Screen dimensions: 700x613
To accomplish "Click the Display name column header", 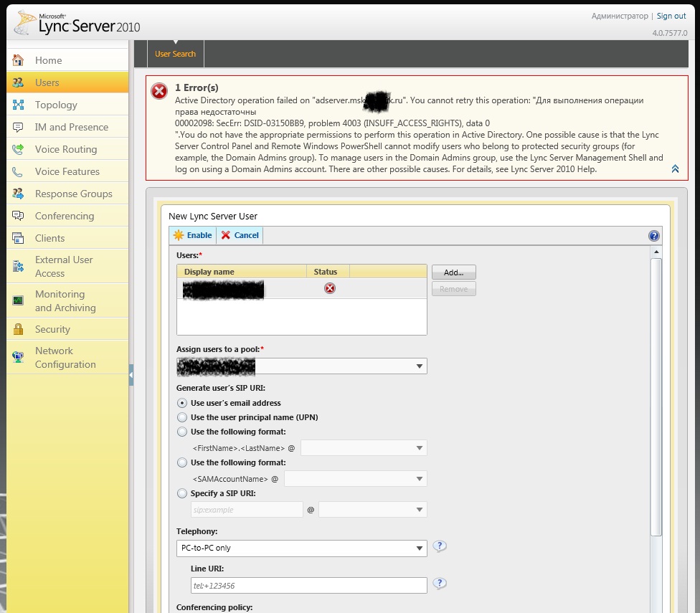I will (x=242, y=272).
